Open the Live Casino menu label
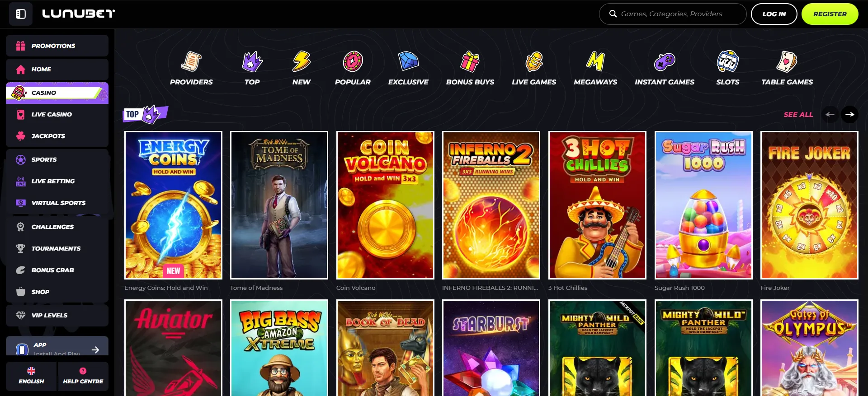868x396 pixels. (x=52, y=114)
